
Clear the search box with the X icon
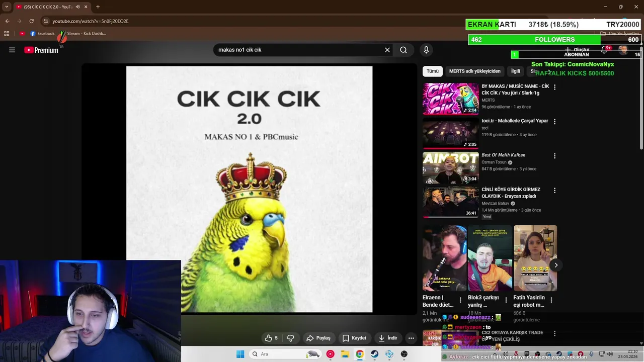387,50
